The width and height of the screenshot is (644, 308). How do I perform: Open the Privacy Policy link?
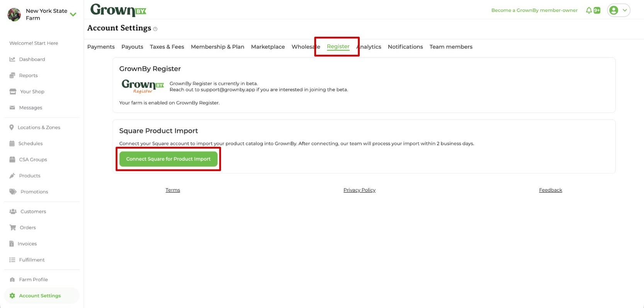[x=359, y=190]
